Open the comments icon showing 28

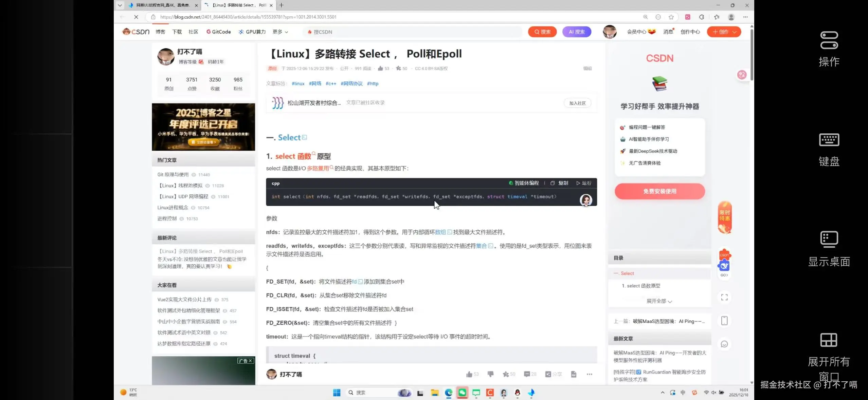tap(527, 374)
